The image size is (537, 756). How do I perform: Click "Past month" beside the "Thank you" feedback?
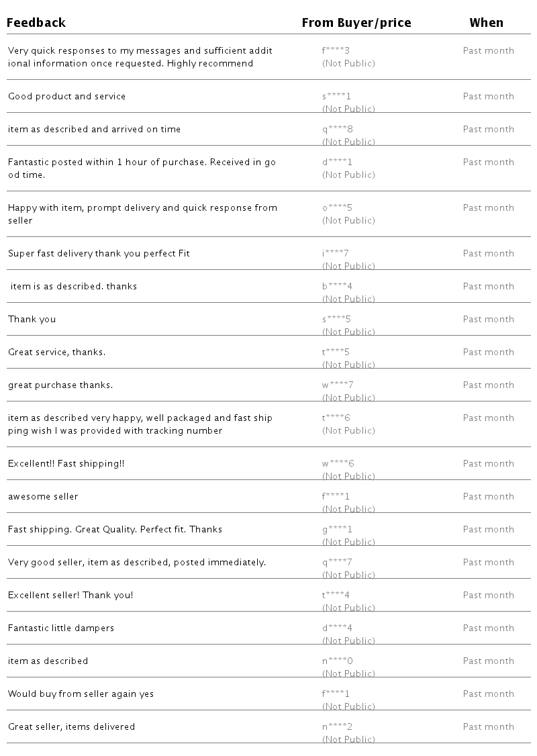tap(488, 319)
